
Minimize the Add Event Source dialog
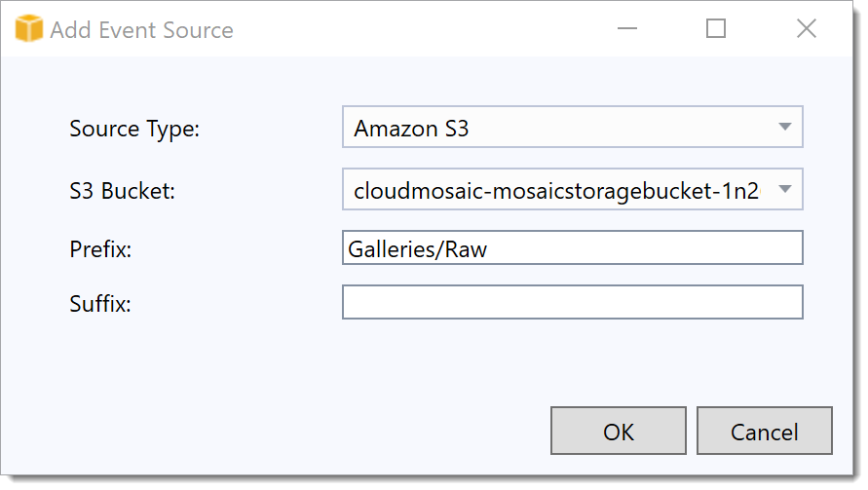click(627, 28)
